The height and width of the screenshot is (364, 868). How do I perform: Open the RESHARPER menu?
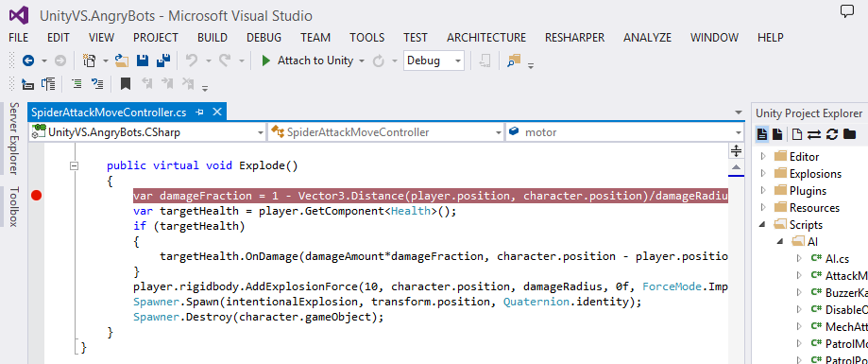[574, 38]
